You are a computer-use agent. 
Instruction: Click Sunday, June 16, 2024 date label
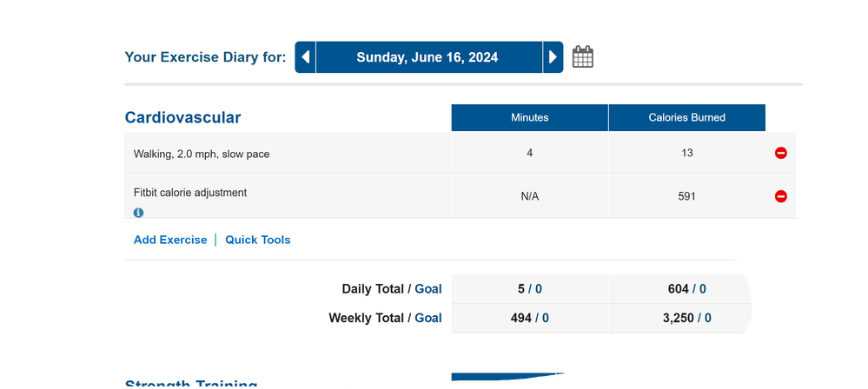tap(427, 57)
